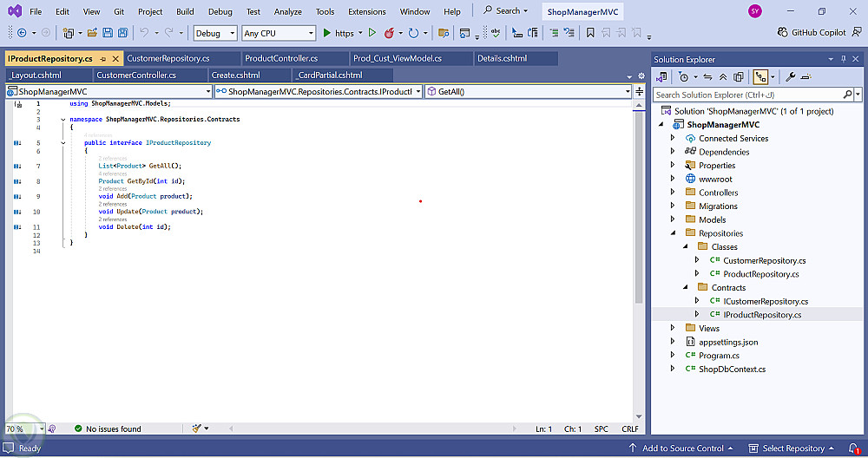Open the Build menu

click(x=185, y=11)
